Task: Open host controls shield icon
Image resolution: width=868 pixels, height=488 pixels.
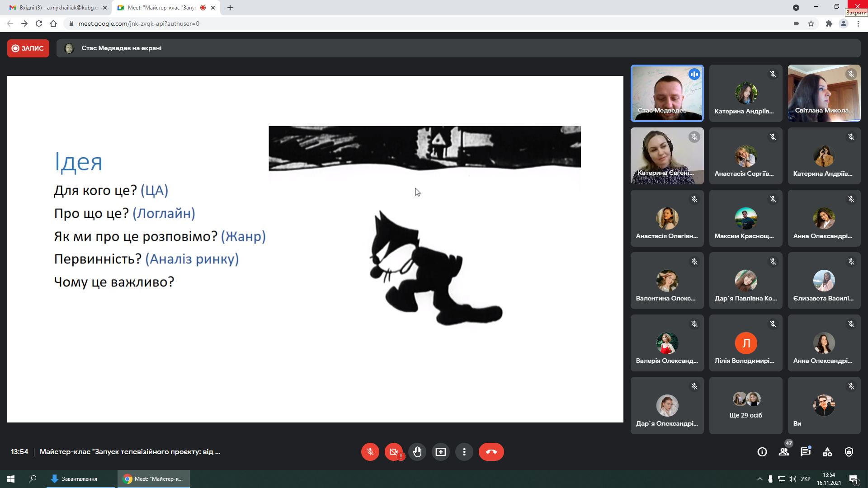Action: point(849,452)
